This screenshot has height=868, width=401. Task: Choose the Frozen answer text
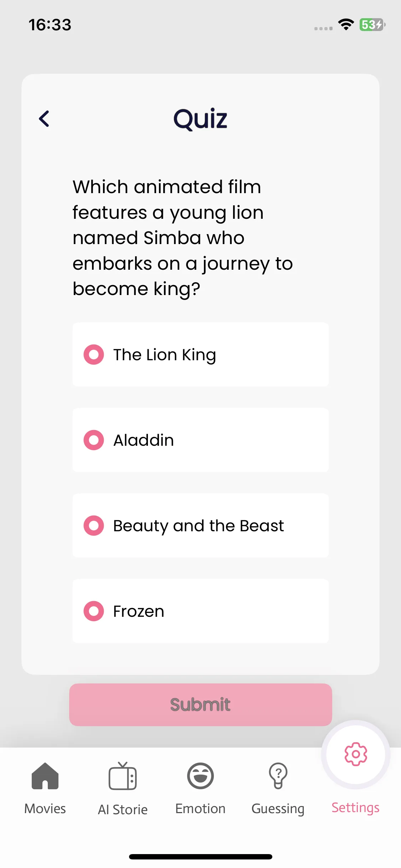[x=139, y=611]
